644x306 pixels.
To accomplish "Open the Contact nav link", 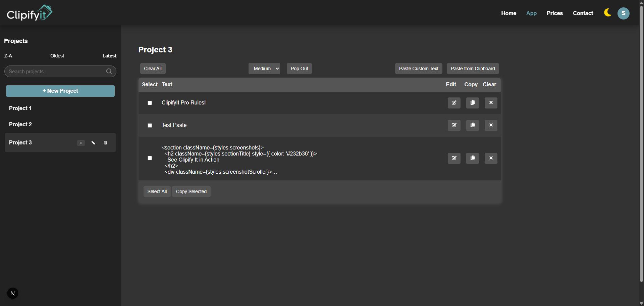I will click(x=583, y=13).
